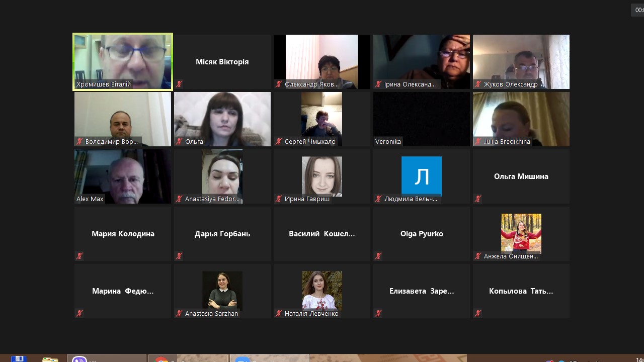Click muted mic icon in Дарья Горбань tile
644x362 pixels.
(x=179, y=256)
